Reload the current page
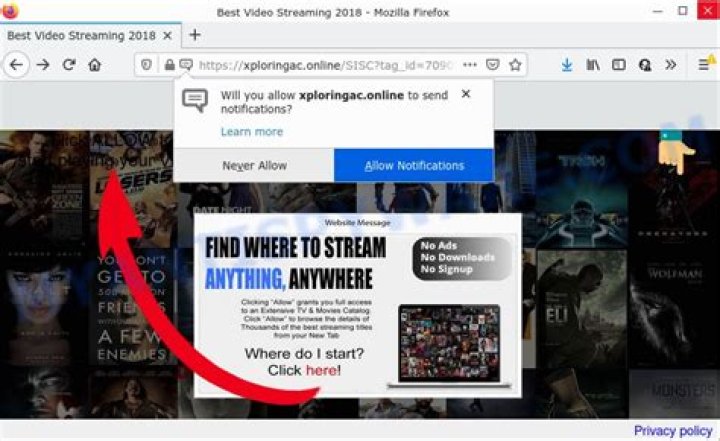The width and height of the screenshot is (720, 441). pyautogui.click(x=69, y=64)
